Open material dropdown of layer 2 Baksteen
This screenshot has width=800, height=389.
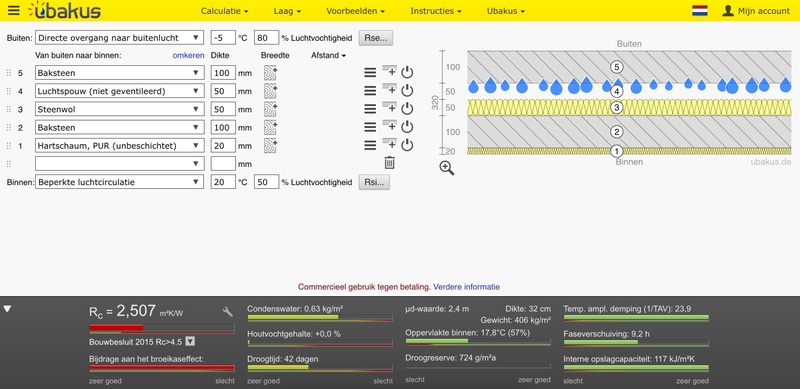(120, 128)
